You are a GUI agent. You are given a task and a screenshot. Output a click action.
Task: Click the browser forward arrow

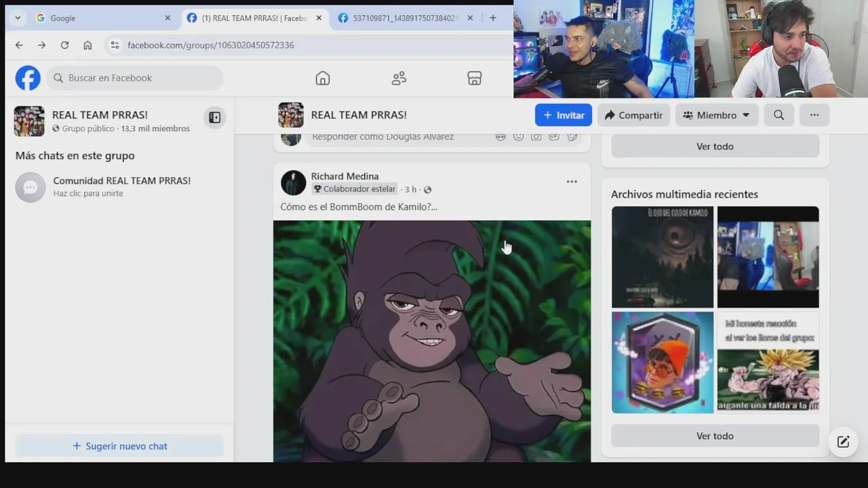tap(42, 45)
